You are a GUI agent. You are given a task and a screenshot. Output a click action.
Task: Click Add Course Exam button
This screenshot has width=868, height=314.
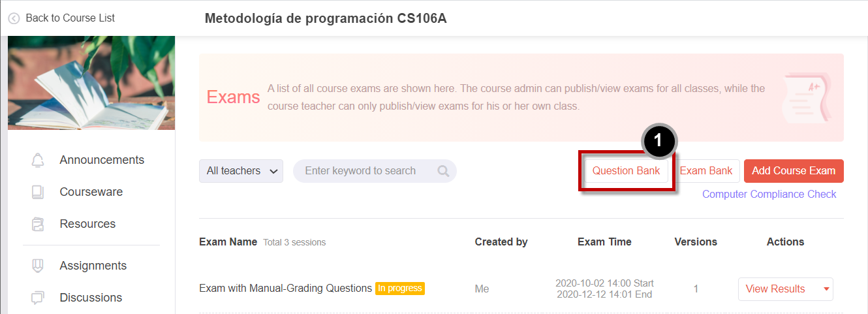[x=794, y=171]
